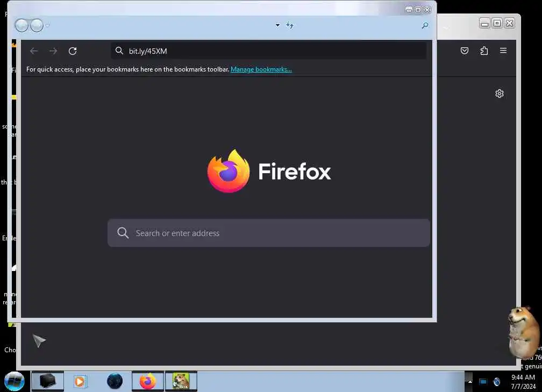Click the gray arrow icon below the front window

[39, 340]
